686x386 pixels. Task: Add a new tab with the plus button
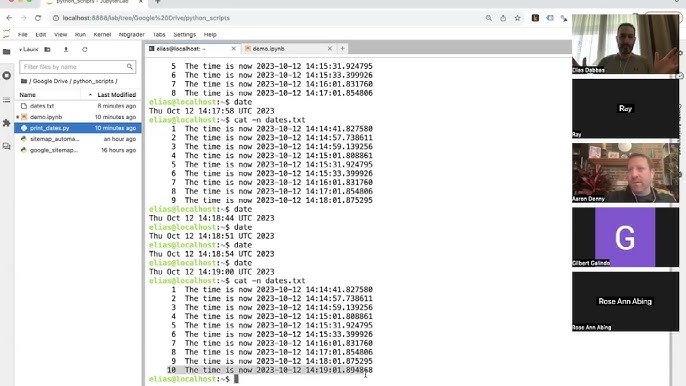[x=343, y=49]
